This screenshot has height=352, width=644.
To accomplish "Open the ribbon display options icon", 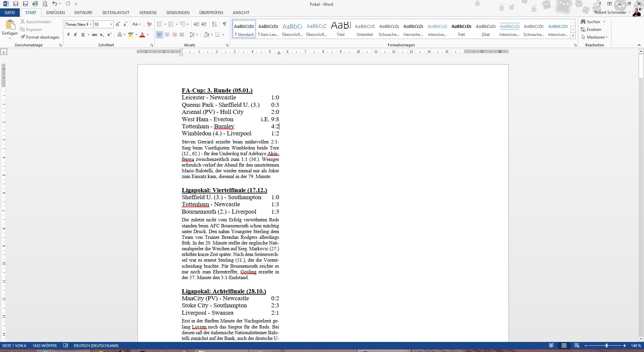I will tap(609, 4).
